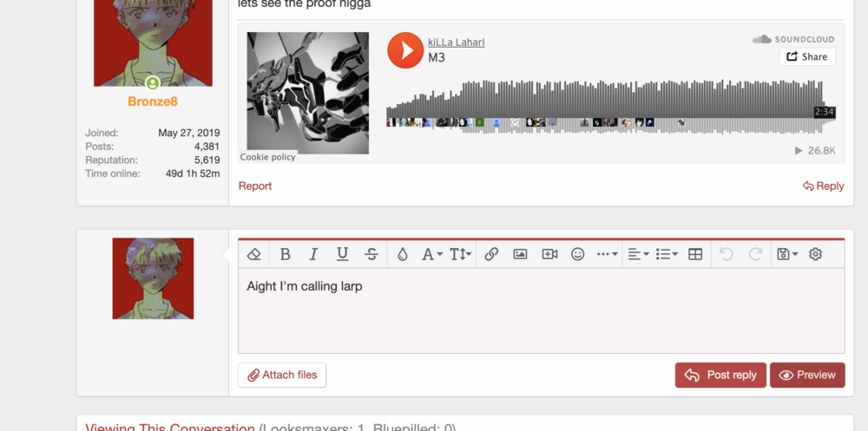Screen dimensions: 868x431
Task: Open kiLLa Laharl artist link
Action: [457, 42]
